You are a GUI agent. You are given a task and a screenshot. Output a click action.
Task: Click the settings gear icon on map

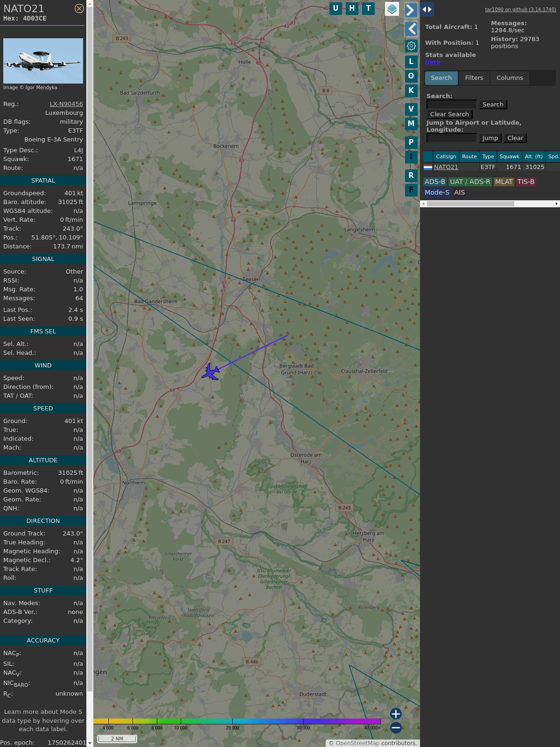411,46
